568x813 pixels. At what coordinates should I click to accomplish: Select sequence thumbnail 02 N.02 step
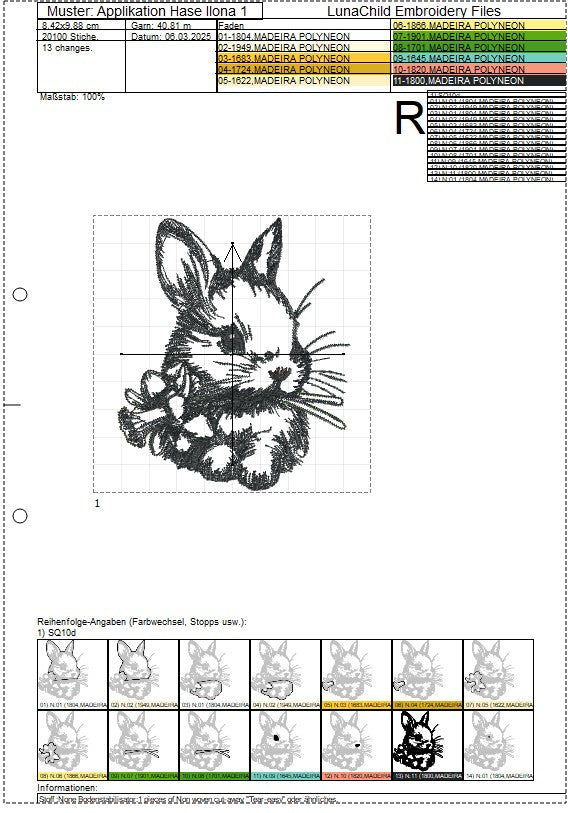click(x=144, y=674)
